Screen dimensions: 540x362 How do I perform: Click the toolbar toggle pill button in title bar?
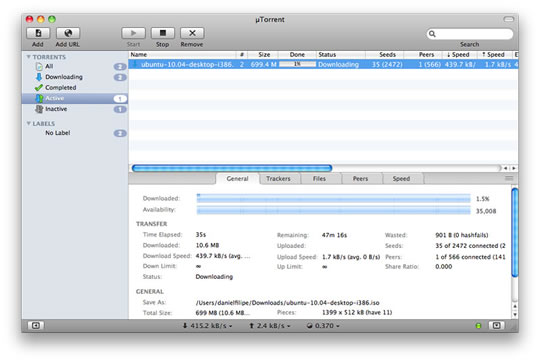pos(509,19)
